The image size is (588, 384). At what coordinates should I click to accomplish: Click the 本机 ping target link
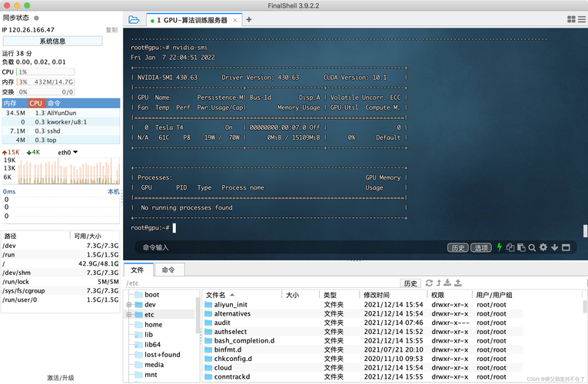[113, 191]
